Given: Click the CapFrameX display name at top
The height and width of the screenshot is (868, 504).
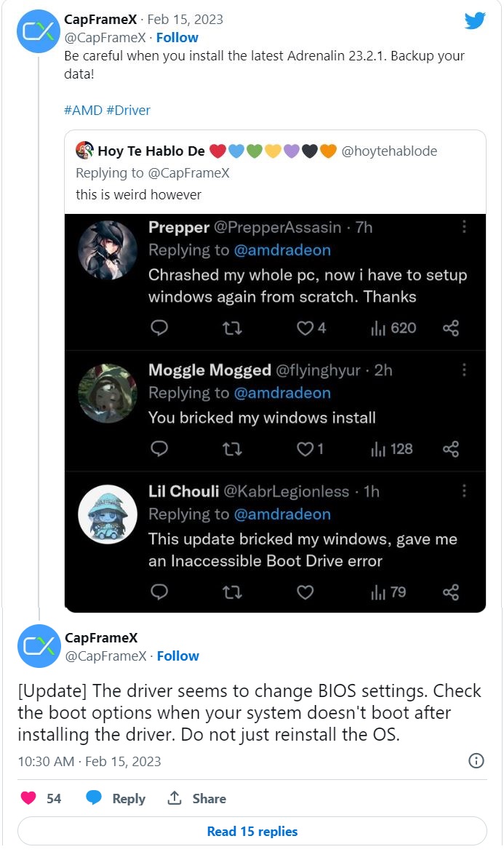Looking at the screenshot, I should [100, 20].
